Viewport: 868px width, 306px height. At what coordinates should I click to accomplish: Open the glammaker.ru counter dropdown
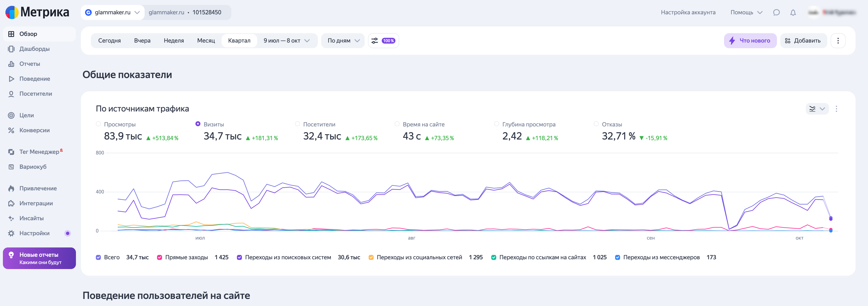113,12
